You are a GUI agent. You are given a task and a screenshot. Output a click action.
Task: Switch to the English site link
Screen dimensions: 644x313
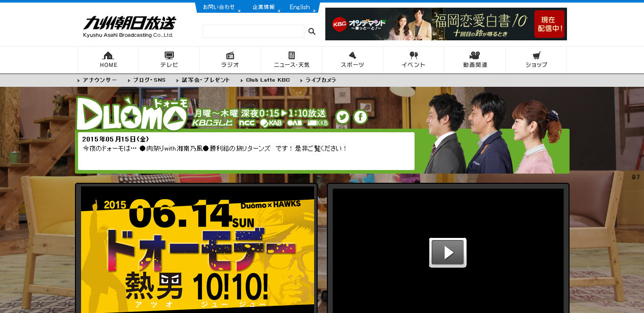300,7
